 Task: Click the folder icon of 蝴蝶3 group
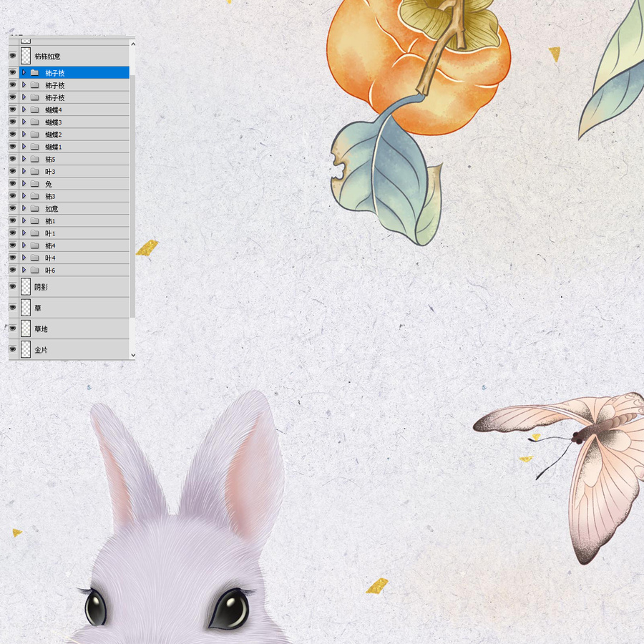click(x=35, y=122)
